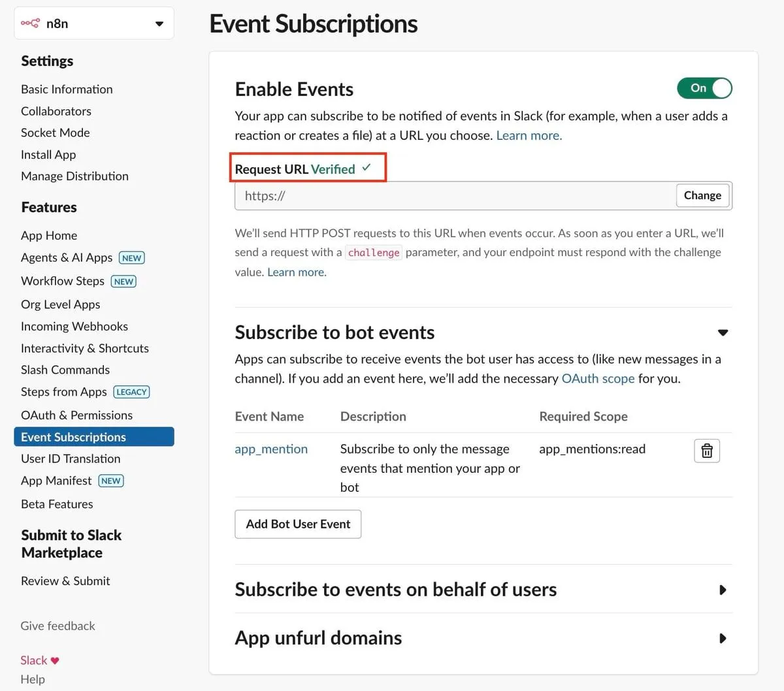Image resolution: width=784 pixels, height=691 pixels.
Task: Collapse the Subscribe to bot events section
Action: (723, 332)
